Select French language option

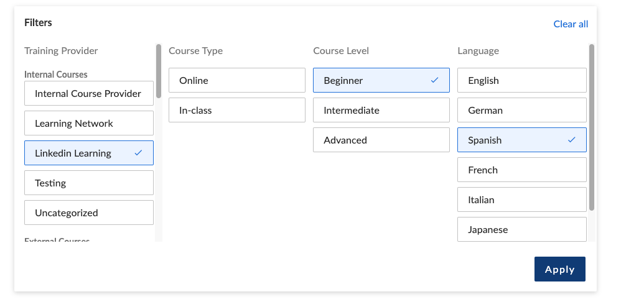[x=521, y=170]
